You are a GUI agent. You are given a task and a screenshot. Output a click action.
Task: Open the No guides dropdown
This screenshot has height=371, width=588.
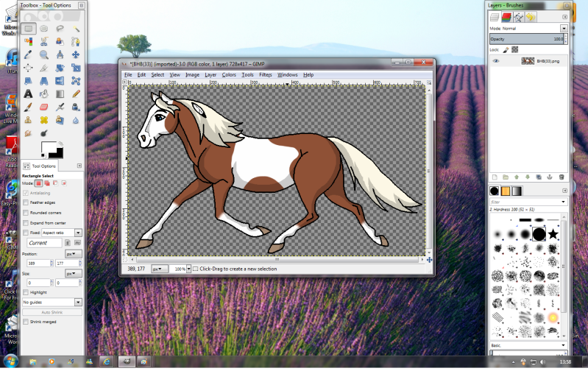coord(52,303)
